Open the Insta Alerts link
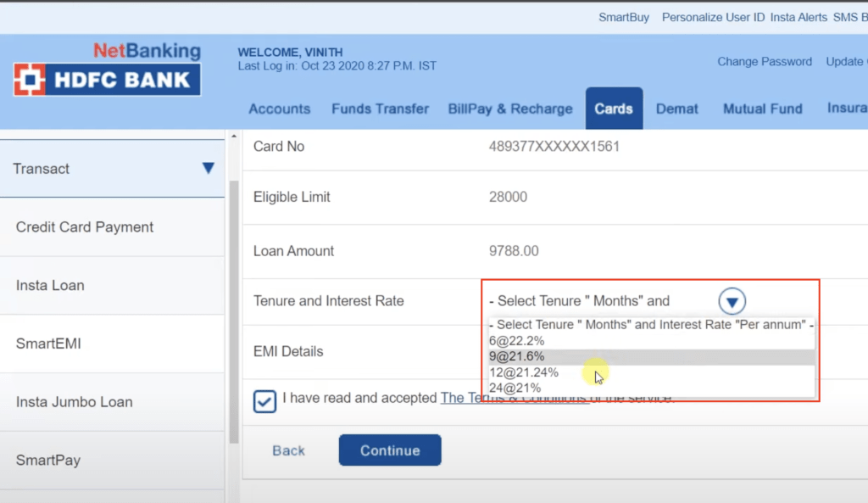868x503 pixels. click(x=798, y=17)
